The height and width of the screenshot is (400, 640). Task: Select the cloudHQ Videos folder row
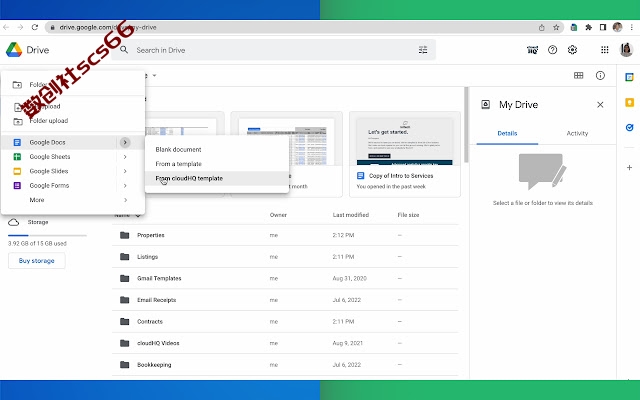(x=285, y=343)
